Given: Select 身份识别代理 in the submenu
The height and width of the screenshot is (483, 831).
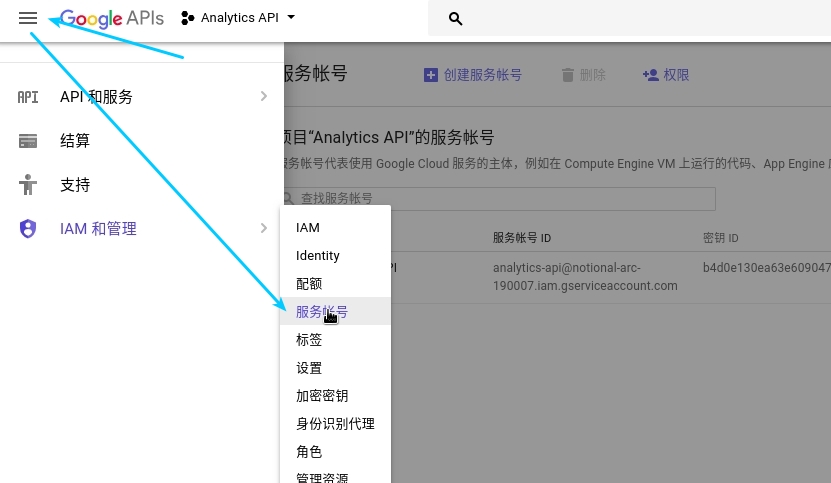Looking at the screenshot, I should [x=335, y=424].
